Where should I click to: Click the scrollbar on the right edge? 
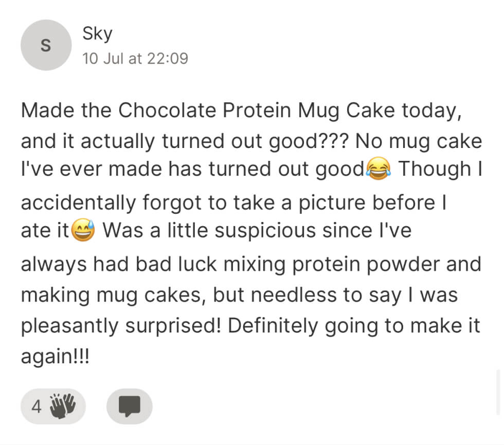pyautogui.click(x=498, y=392)
